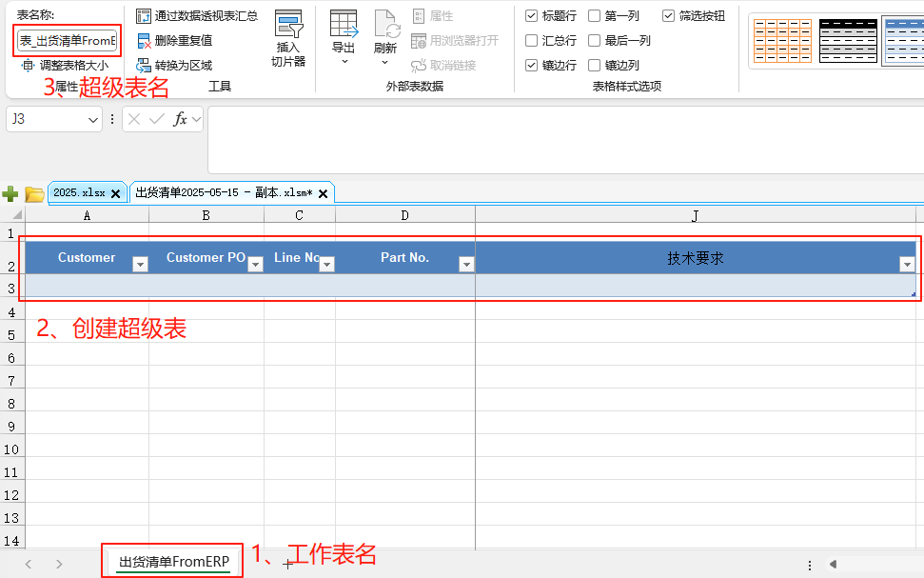The height and width of the screenshot is (578, 924).
Task: Apply the black table style swatch
Action: pos(848,41)
